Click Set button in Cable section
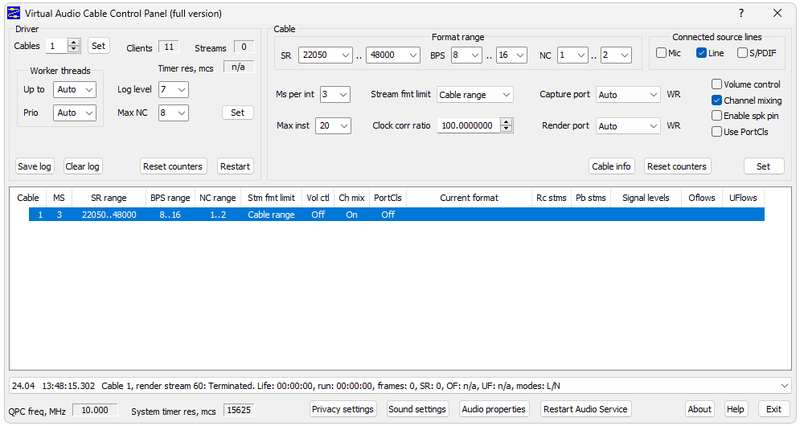 coord(763,166)
